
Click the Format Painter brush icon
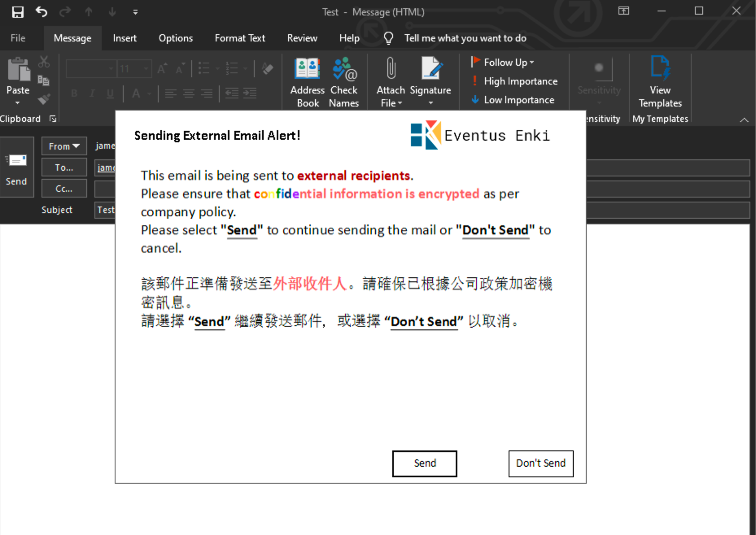pyautogui.click(x=44, y=99)
